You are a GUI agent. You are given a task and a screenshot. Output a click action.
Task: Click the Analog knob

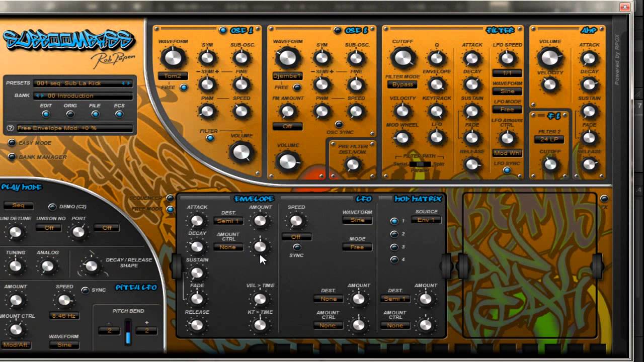coord(47,266)
